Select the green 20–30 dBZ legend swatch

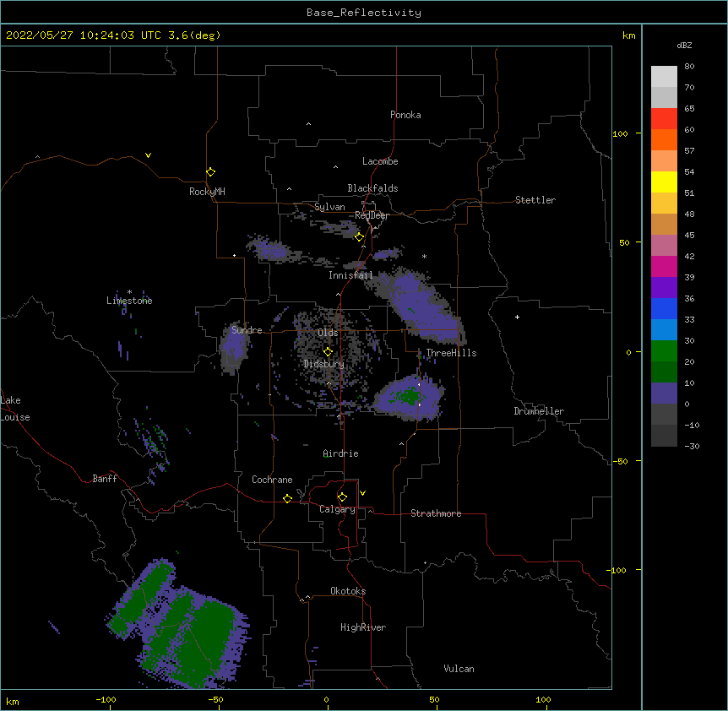pyautogui.click(x=664, y=351)
